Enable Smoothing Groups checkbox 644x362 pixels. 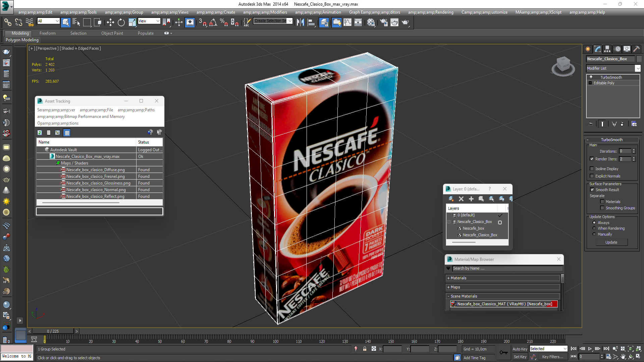tap(602, 208)
